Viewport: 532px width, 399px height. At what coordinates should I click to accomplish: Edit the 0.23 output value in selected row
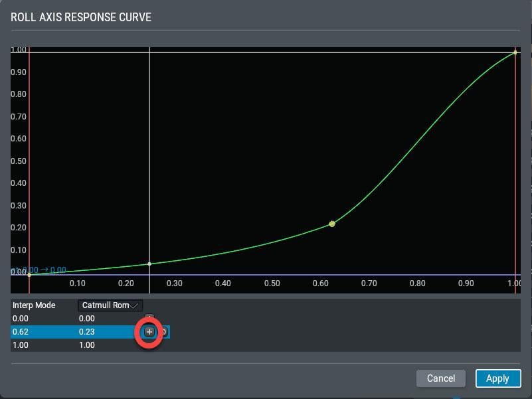click(86, 332)
